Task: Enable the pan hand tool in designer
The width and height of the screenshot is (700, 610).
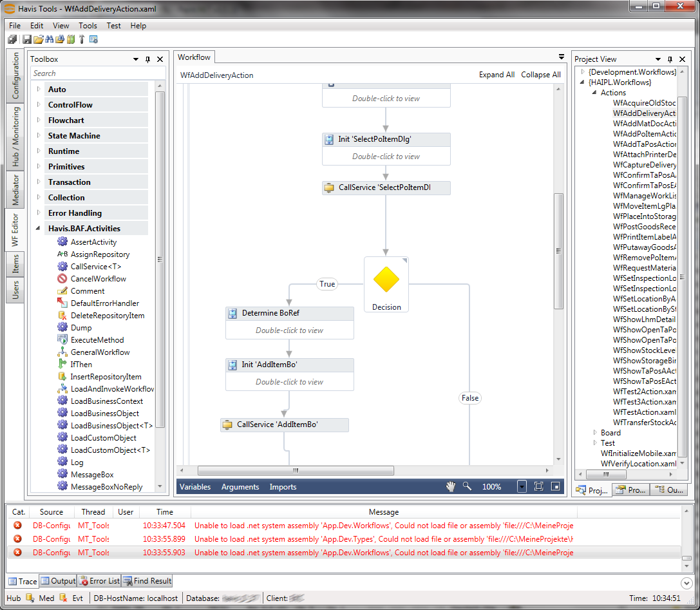Action: [451, 487]
